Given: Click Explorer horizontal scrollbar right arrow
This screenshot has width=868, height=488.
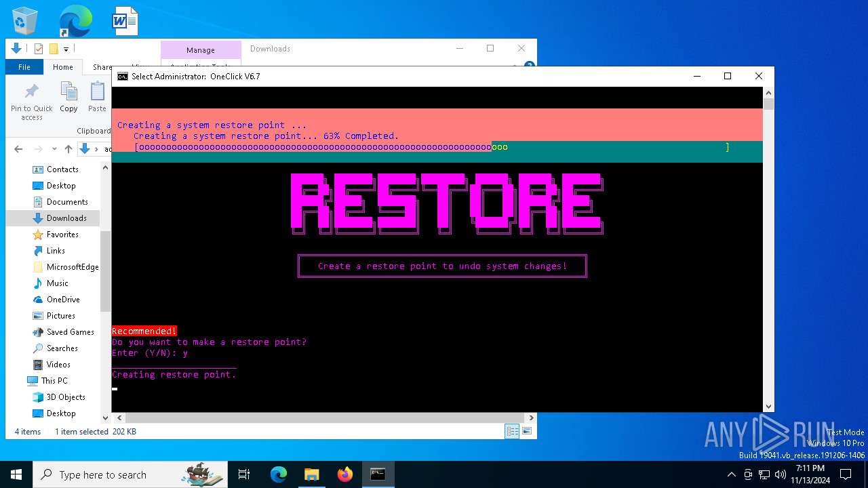Looking at the screenshot, I should point(532,418).
